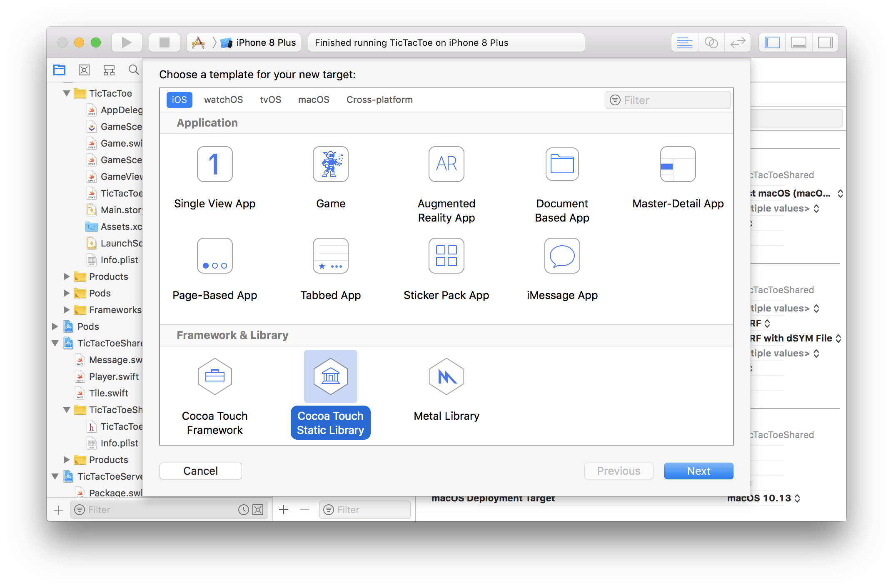The image size is (893, 588).
Task: Toggle the debug area visibility button
Action: click(x=798, y=42)
